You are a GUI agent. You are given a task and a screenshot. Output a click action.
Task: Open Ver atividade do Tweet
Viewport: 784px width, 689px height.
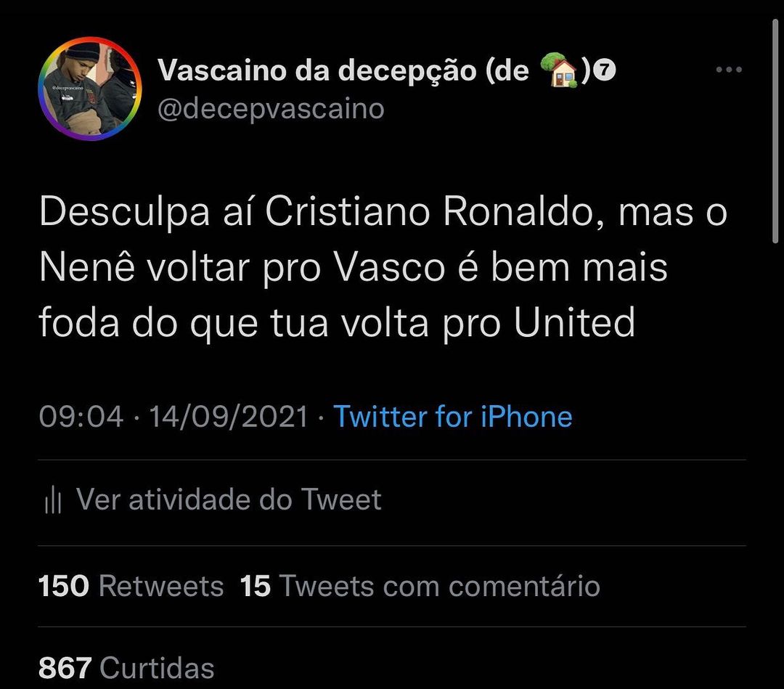click(x=229, y=500)
